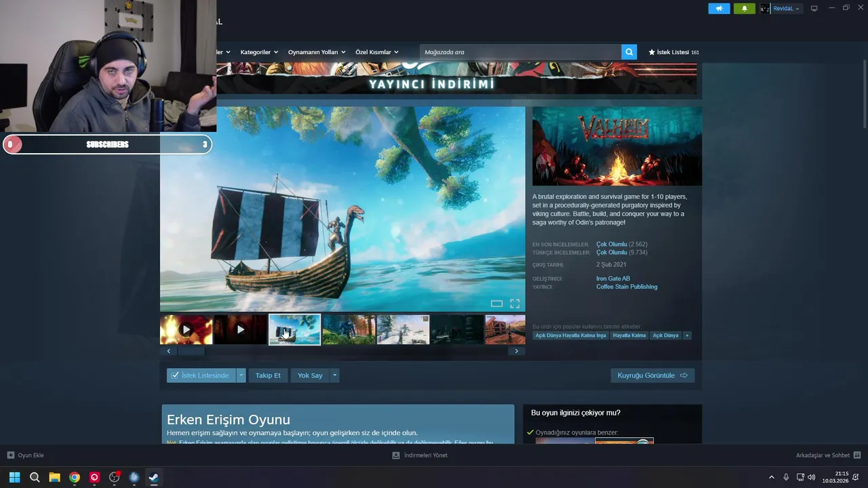Click the '2 Şub 2021' release date text
Image resolution: width=868 pixels, height=488 pixels.
point(612,265)
